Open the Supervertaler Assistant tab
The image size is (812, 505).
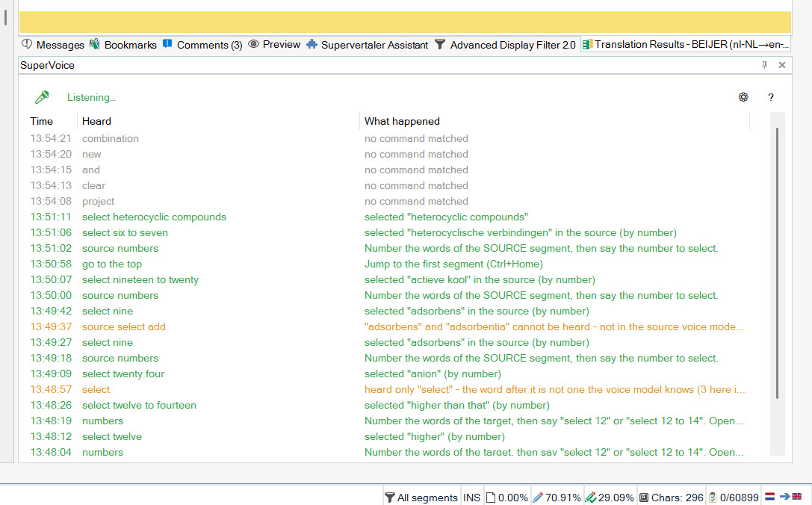coord(368,45)
